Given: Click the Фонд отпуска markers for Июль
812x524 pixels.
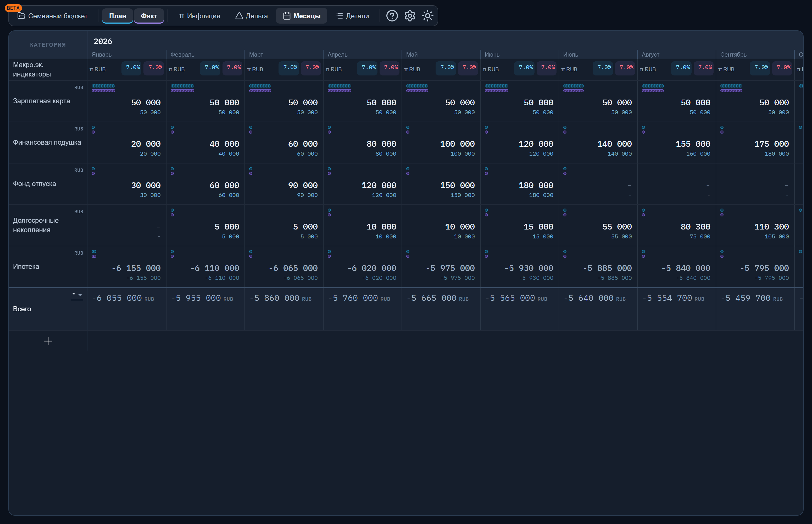Looking at the screenshot, I should pyautogui.click(x=565, y=171).
